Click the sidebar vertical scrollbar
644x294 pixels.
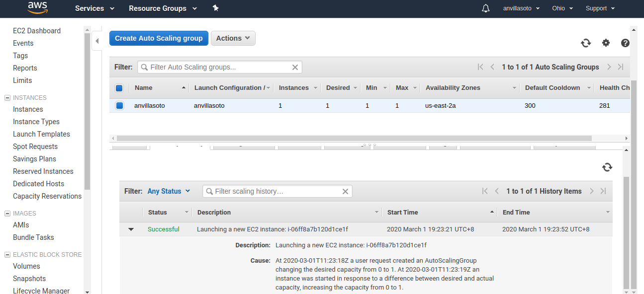point(88,112)
